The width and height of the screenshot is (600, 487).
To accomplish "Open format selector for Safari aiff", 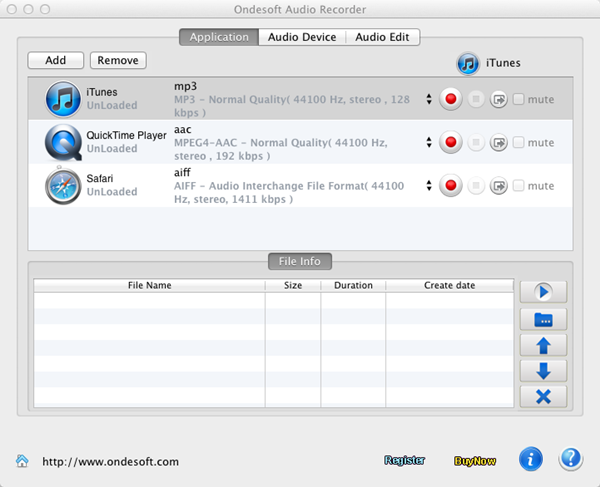I will (x=429, y=186).
